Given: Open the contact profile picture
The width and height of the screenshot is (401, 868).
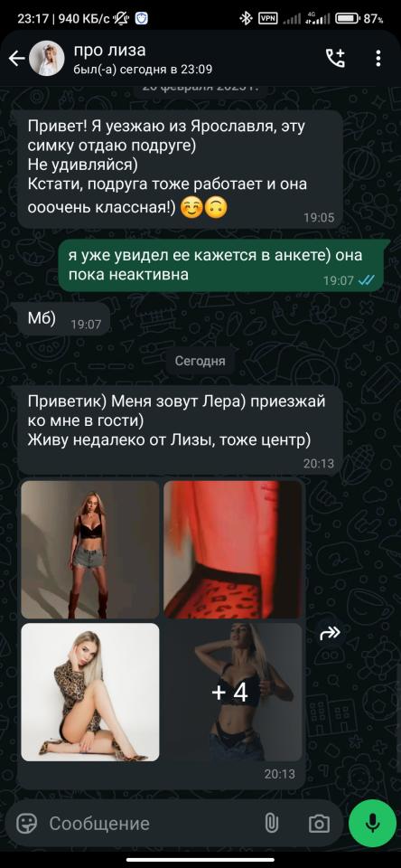Looking at the screenshot, I should point(46,59).
